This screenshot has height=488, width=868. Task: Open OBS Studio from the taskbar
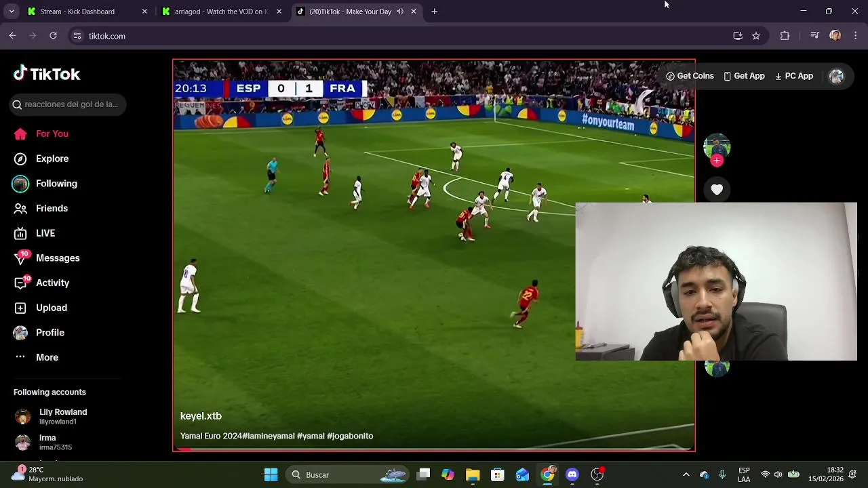[597, 474]
